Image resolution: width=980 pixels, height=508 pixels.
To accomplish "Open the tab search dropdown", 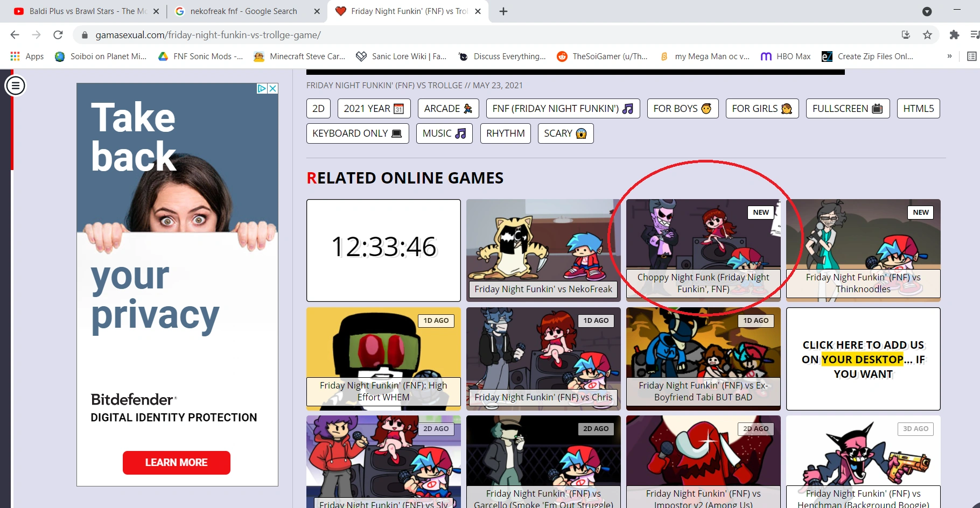I will click(927, 11).
